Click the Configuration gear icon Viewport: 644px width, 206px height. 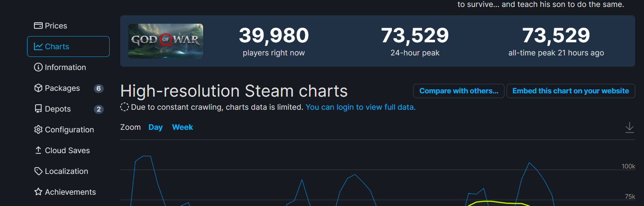tap(38, 129)
